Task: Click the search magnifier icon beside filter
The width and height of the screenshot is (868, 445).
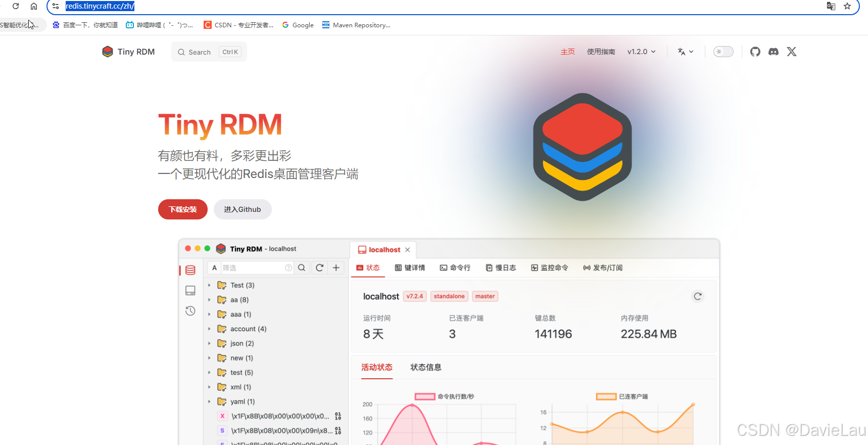Action: pyautogui.click(x=302, y=268)
